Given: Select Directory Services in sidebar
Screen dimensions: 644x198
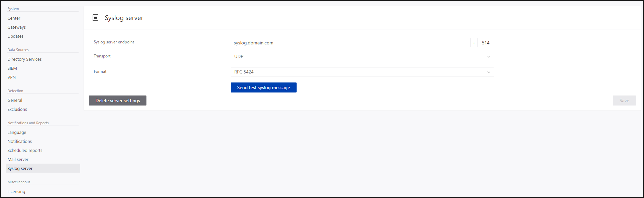Looking at the screenshot, I should 24,59.
